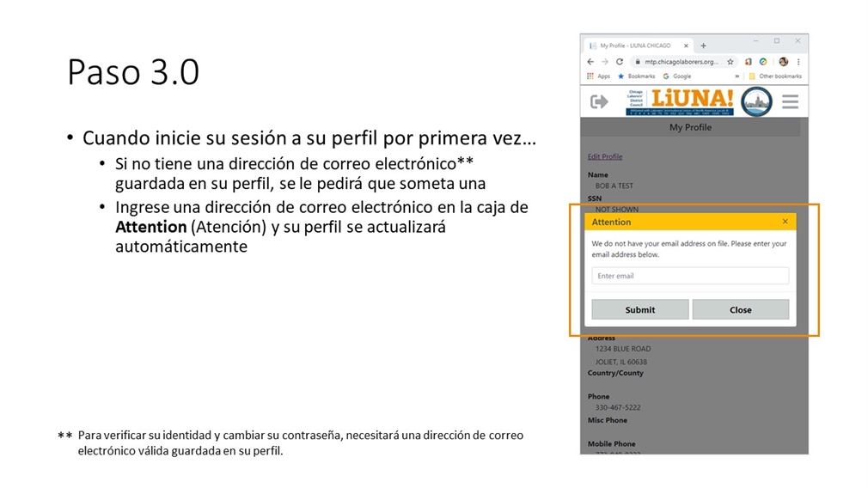This screenshot has width=868, height=488.
Task: Minimize the Chrome window
Action: click(755, 41)
